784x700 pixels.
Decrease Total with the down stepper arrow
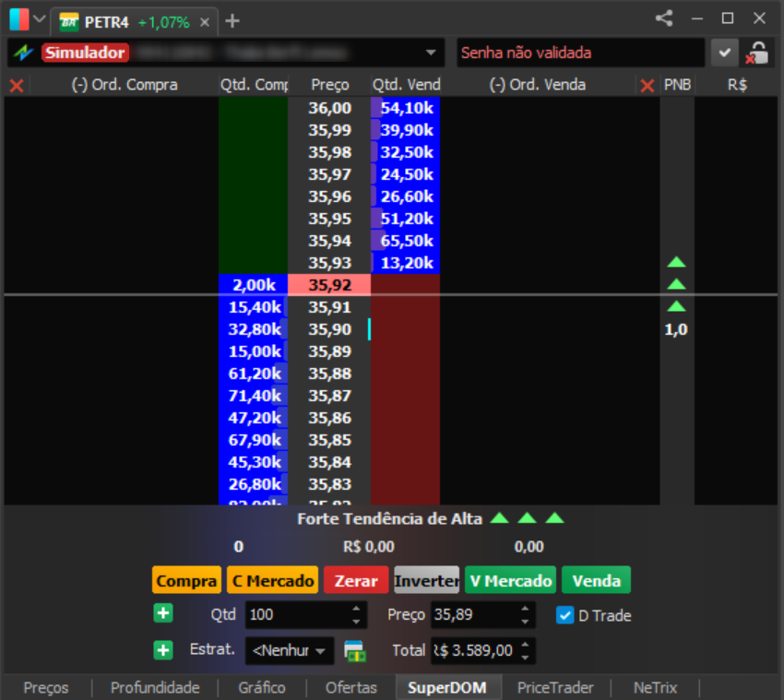click(525, 658)
